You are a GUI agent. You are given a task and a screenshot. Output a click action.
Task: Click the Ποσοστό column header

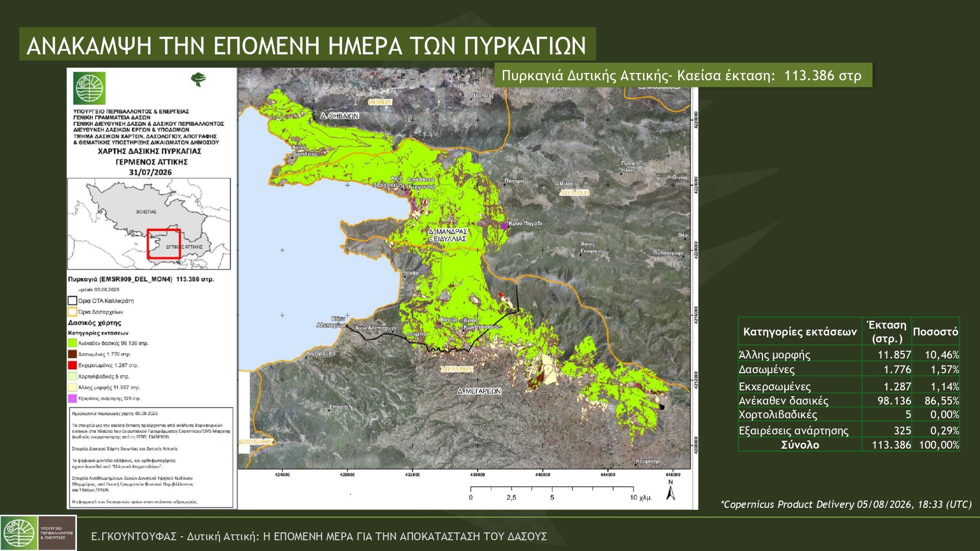pyautogui.click(x=935, y=332)
